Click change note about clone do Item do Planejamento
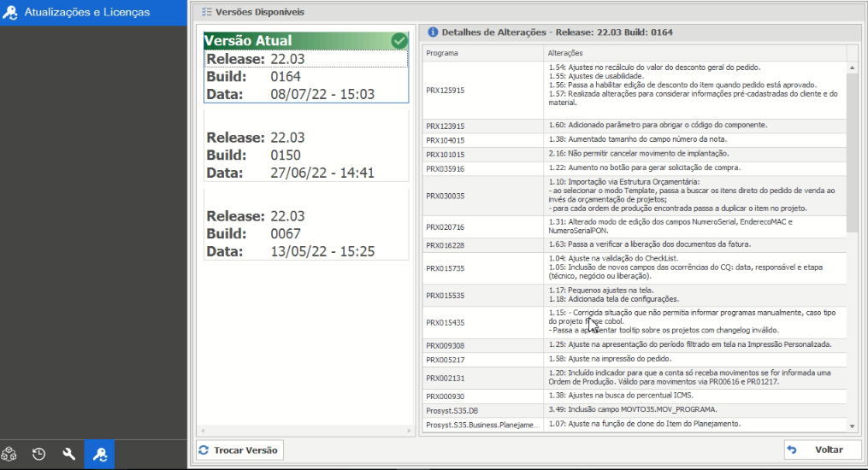The image size is (868, 470). click(644, 424)
